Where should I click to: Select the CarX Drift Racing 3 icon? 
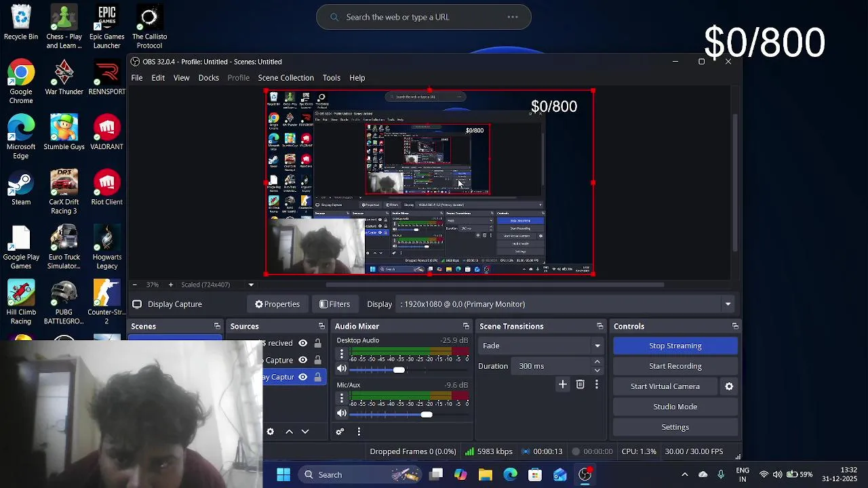pyautogui.click(x=64, y=192)
